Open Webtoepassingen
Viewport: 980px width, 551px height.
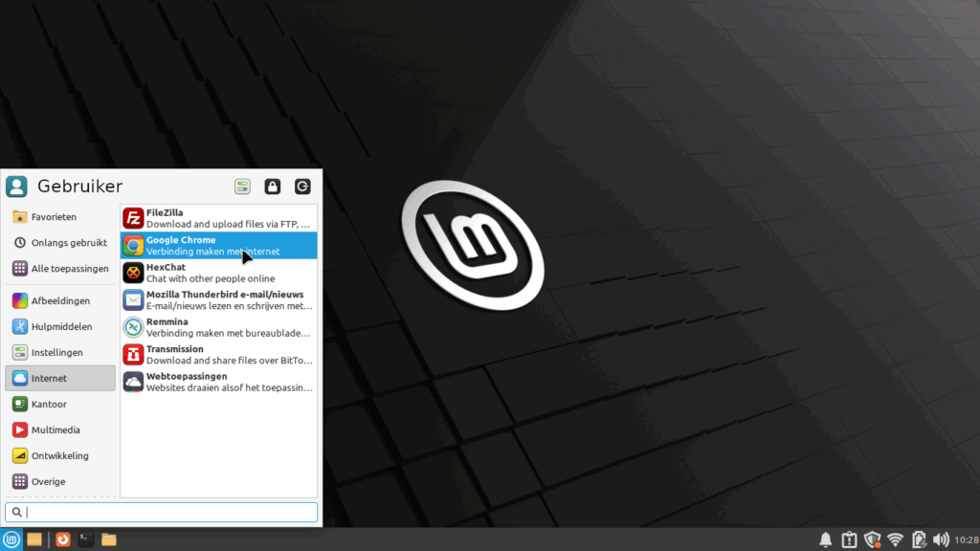[x=219, y=382]
